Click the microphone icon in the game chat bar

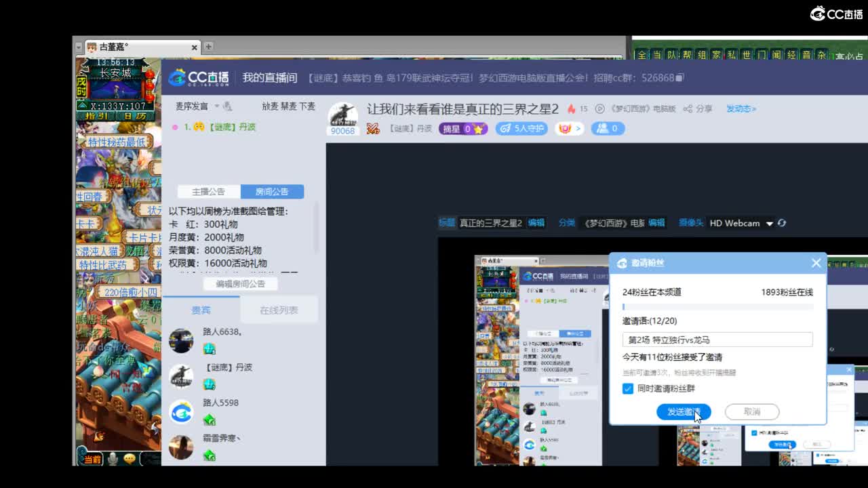coord(113,459)
